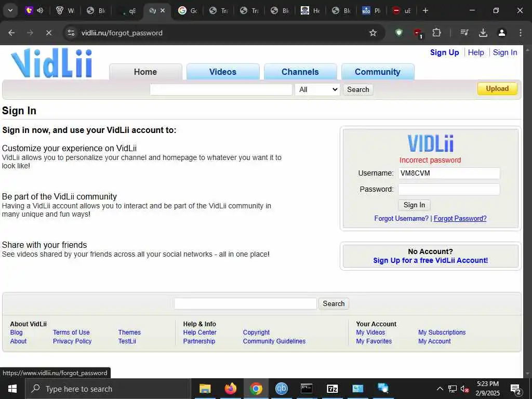Image resolution: width=532 pixels, height=399 pixels.
Task: Open the Extensions puzzle piece menu
Action: (436, 33)
